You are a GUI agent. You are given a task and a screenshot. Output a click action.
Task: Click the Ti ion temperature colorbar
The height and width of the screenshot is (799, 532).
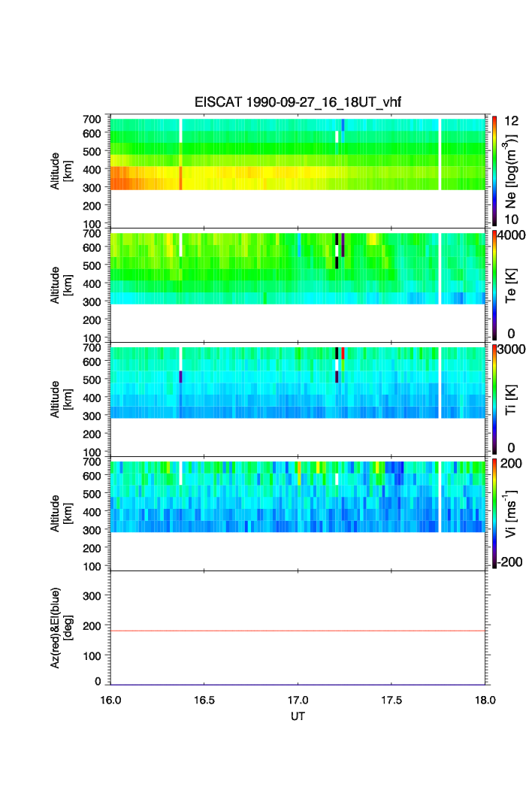click(494, 400)
